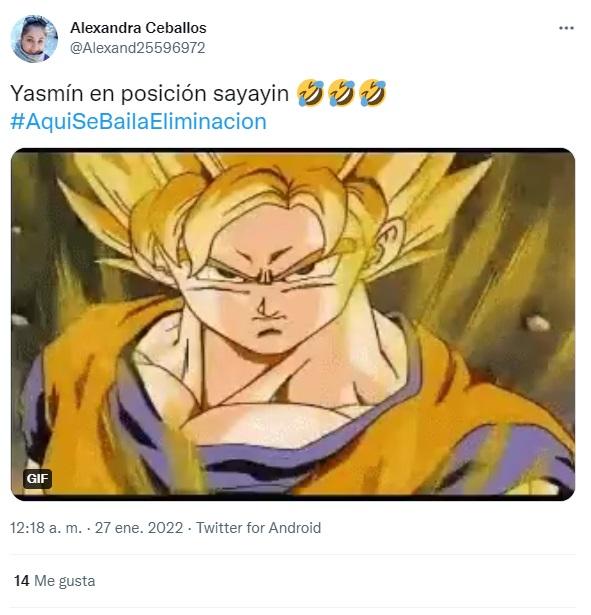Screen dimensions: 591x615
Task: Open the Twitter for Android source link
Action: click(258, 528)
